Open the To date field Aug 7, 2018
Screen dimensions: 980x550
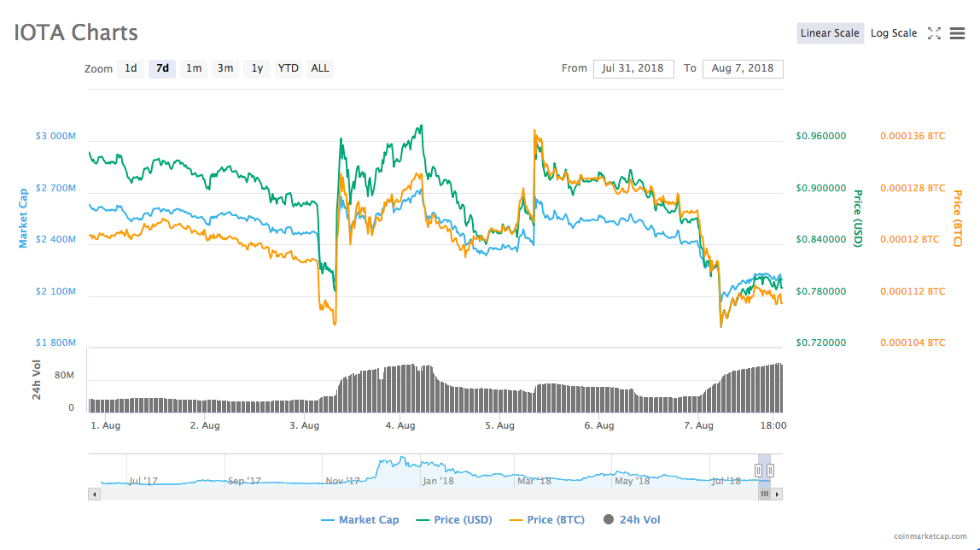pos(743,68)
